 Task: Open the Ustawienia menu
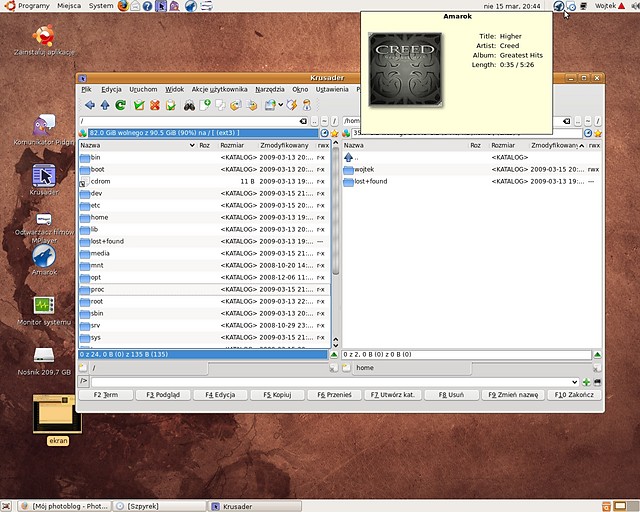(332, 89)
